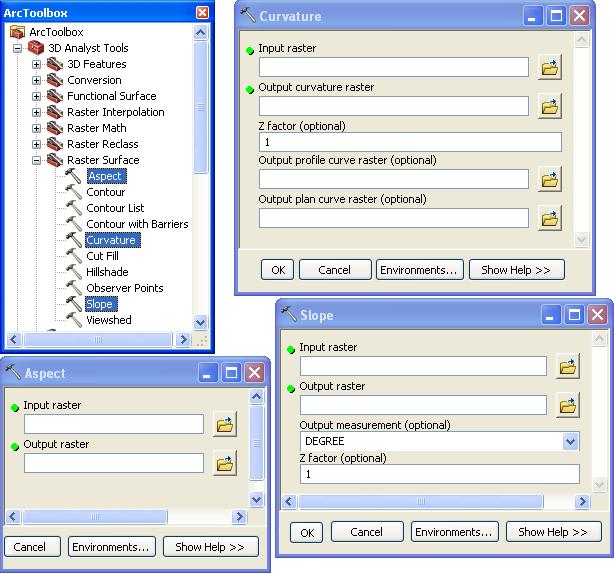The width and height of the screenshot is (614, 574).
Task: Click the Raster Interpolation toolset icon
Action: pos(55,112)
